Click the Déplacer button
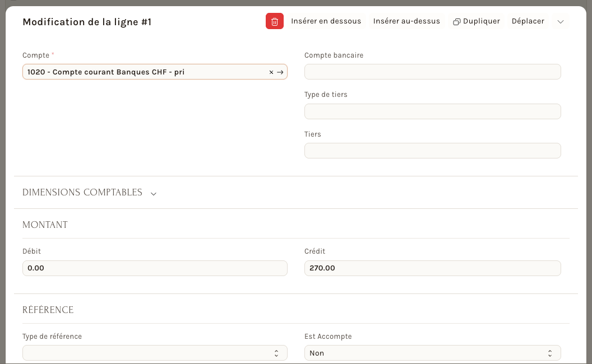592x364 pixels. (x=528, y=21)
